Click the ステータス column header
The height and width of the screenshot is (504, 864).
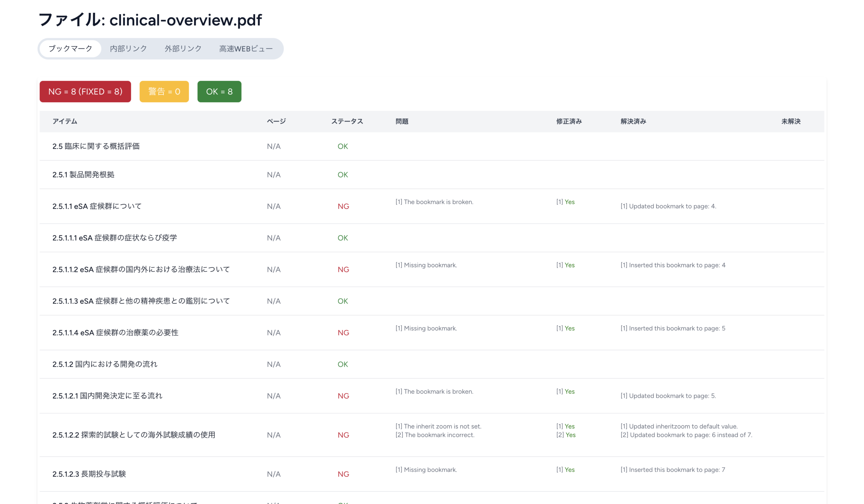tap(347, 121)
